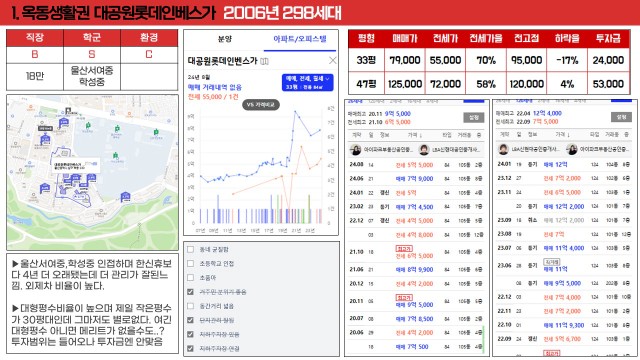Click the 23.07 매매 11억 4,000 row
This screenshot has height=360, width=640.
tap(564, 248)
